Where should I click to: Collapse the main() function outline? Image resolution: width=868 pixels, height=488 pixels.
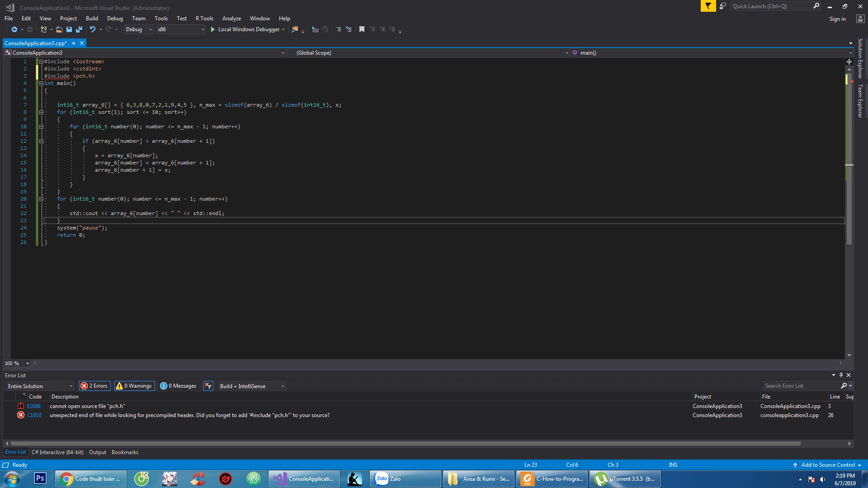(x=41, y=83)
